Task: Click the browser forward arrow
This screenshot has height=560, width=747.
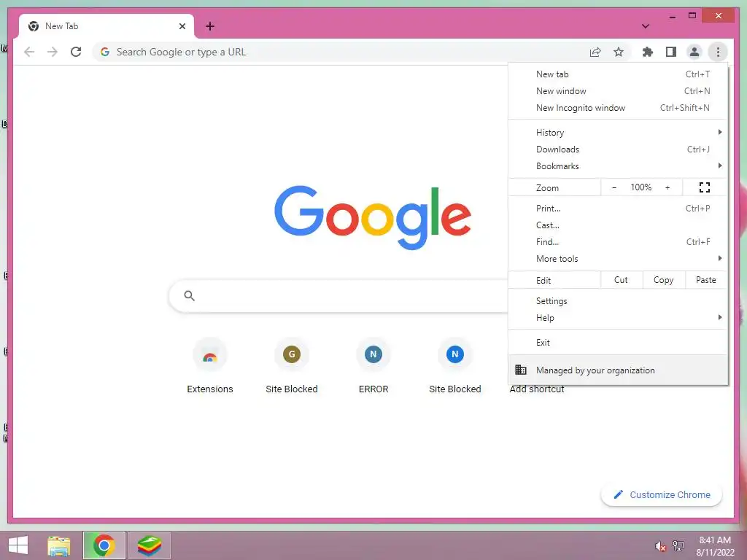Action: pos(53,52)
